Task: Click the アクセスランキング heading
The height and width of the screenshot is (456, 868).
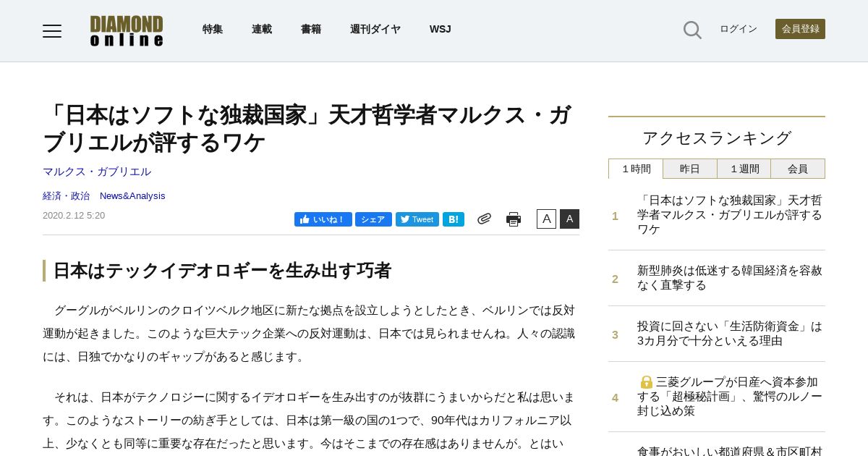Action: (717, 138)
